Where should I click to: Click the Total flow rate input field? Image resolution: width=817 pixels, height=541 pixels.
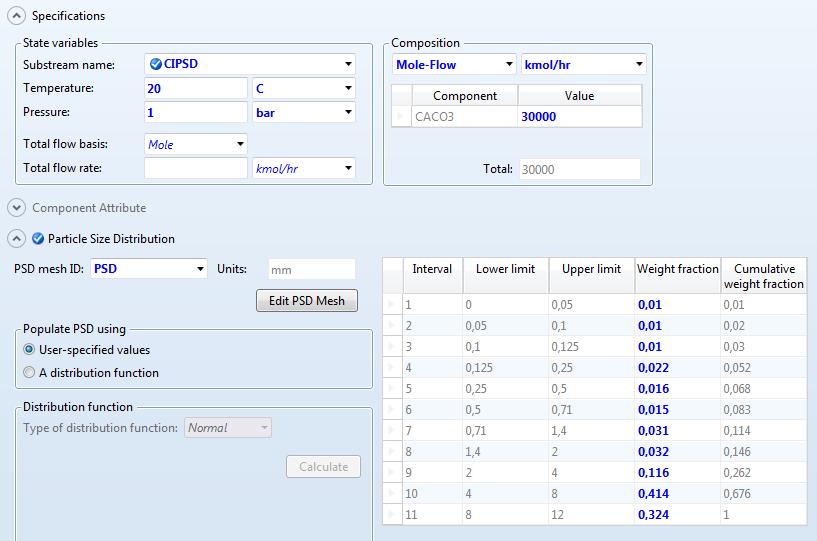[x=195, y=168]
